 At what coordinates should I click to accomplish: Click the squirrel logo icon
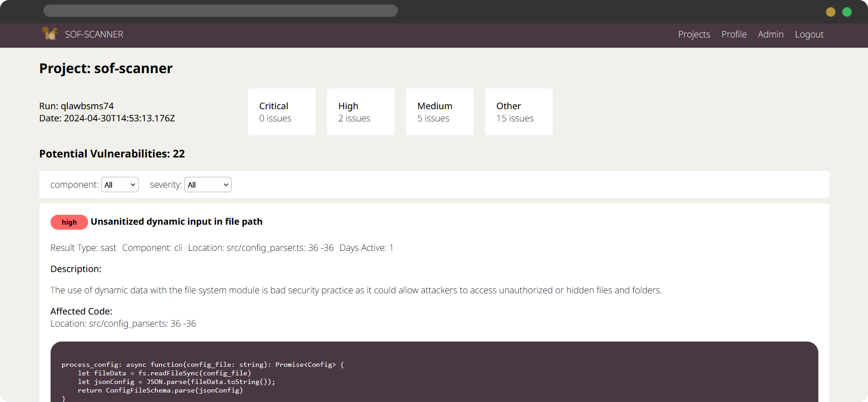coord(50,33)
